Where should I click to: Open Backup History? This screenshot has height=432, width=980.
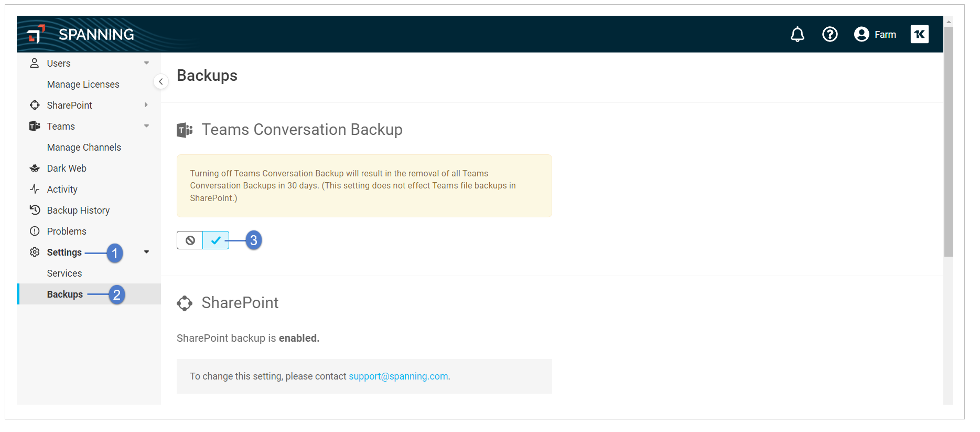pyautogui.click(x=78, y=210)
